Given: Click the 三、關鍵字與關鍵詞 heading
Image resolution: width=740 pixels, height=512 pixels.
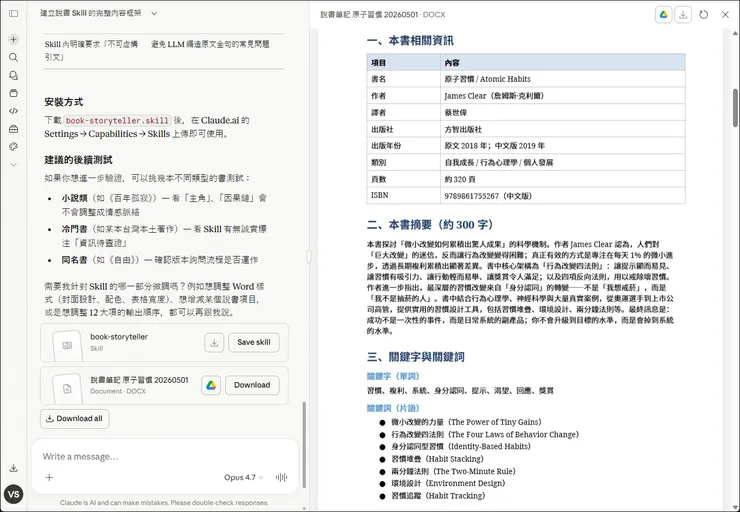Looking at the screenshot, I should click(416, 357).
